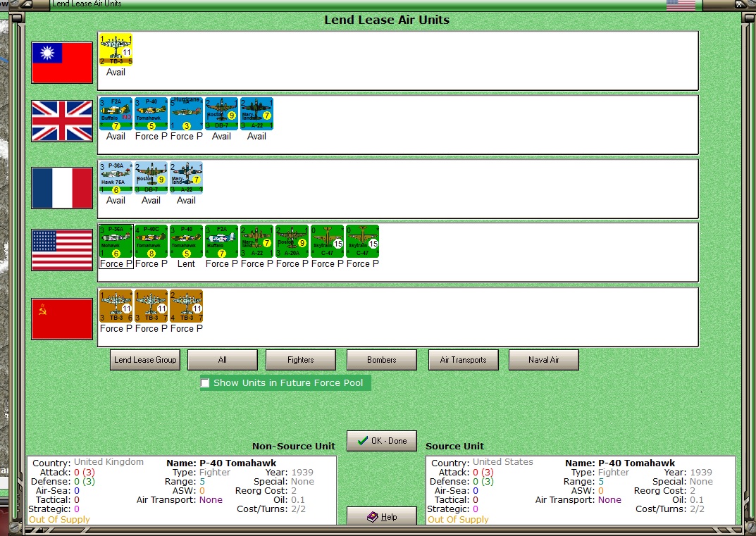Click 'Out Of Supply' in Source Unit panel
Image resolution: width=756 pixels, height=536 pixels.
click(x=458, y=520)
